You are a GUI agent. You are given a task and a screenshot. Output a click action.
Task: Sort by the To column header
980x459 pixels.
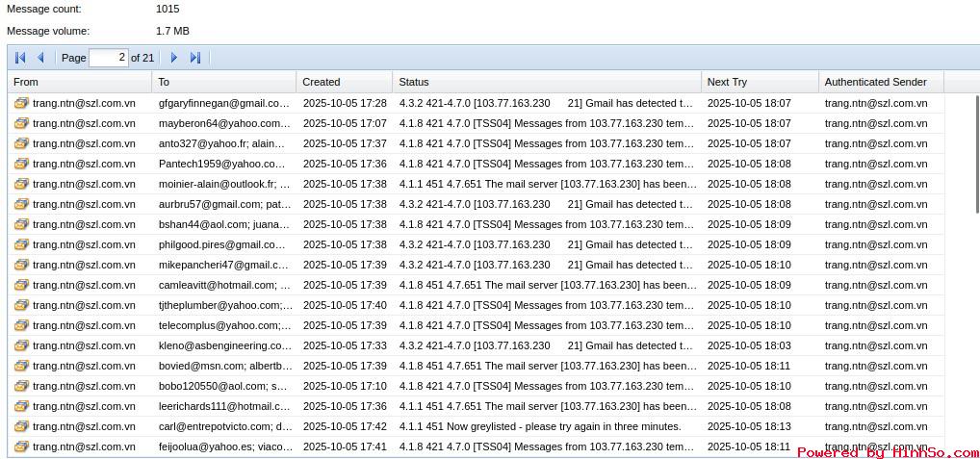click(x=223, y=82)
